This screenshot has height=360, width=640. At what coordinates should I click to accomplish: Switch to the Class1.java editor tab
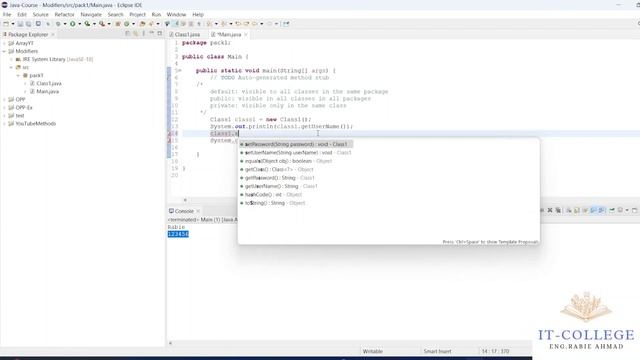(184, 35)
